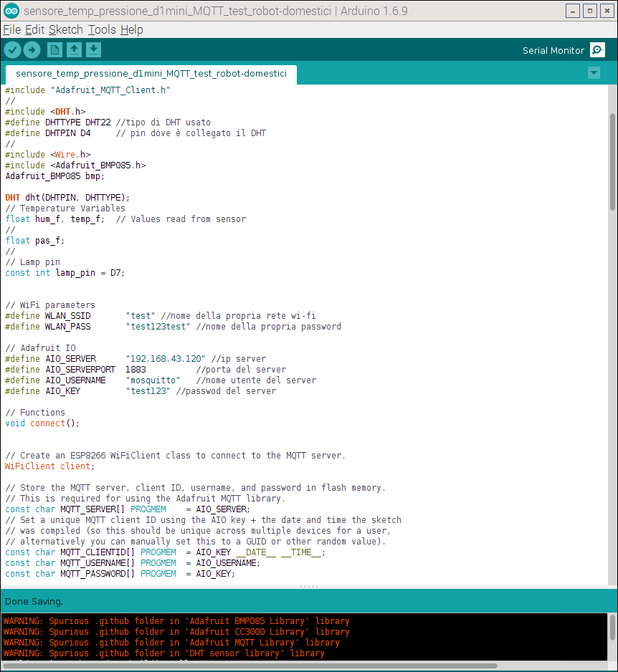Click the "Done Saving." status message
Screen dimensions: 618x672
coord(34,601)
